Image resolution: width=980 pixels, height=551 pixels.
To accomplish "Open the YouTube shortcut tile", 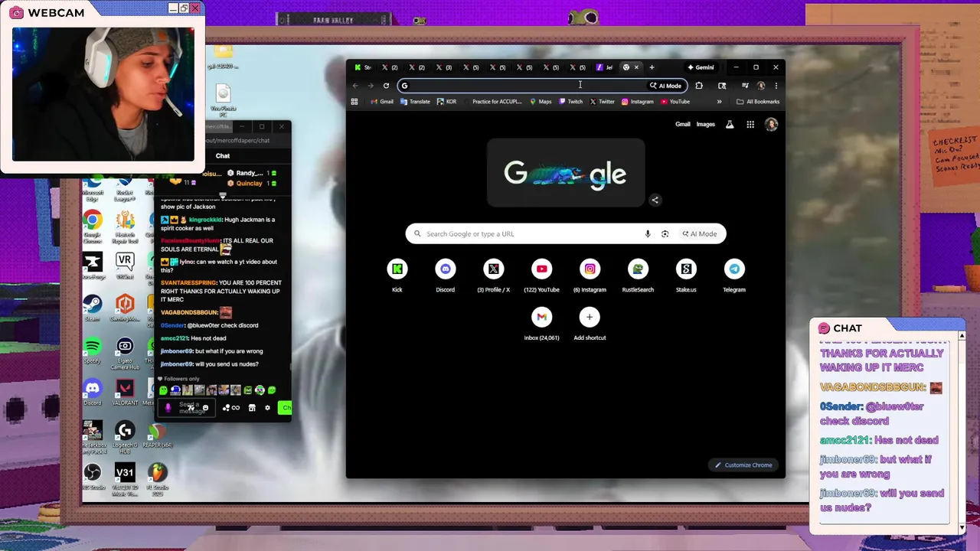I will pos(541,275).
